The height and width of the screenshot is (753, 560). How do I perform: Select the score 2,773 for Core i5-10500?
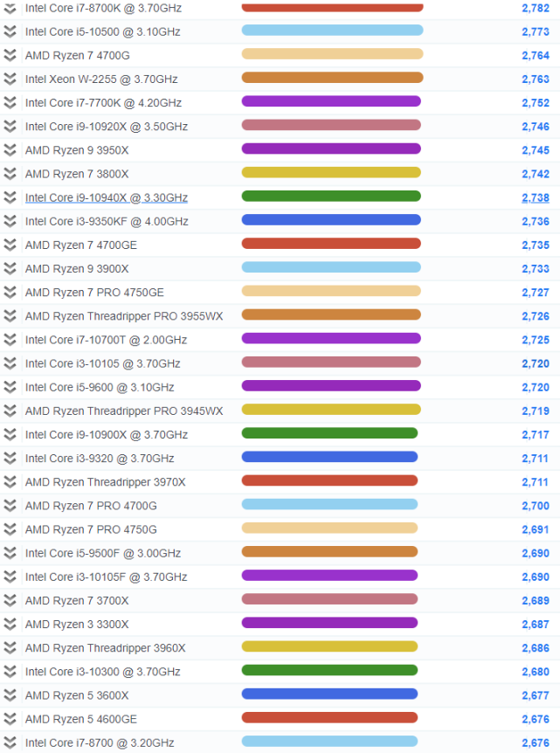pos(536,31)
